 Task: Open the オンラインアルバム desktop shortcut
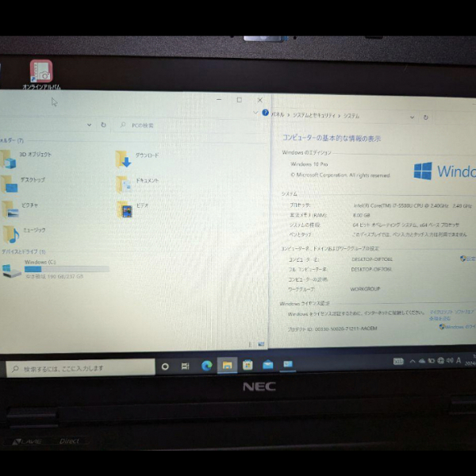click(41, 75)
